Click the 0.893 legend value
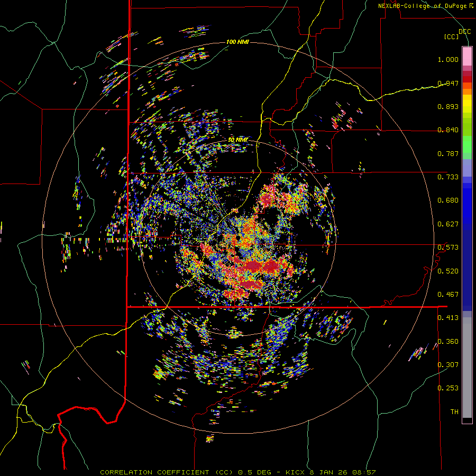The width and height of the screenshot is (476, 476). tap(448, 106)
